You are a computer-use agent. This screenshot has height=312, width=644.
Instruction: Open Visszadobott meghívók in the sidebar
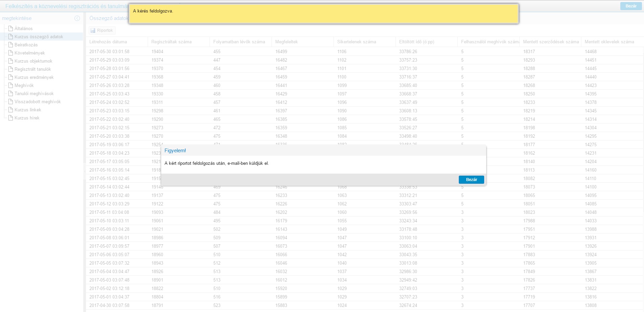point(38,102)
